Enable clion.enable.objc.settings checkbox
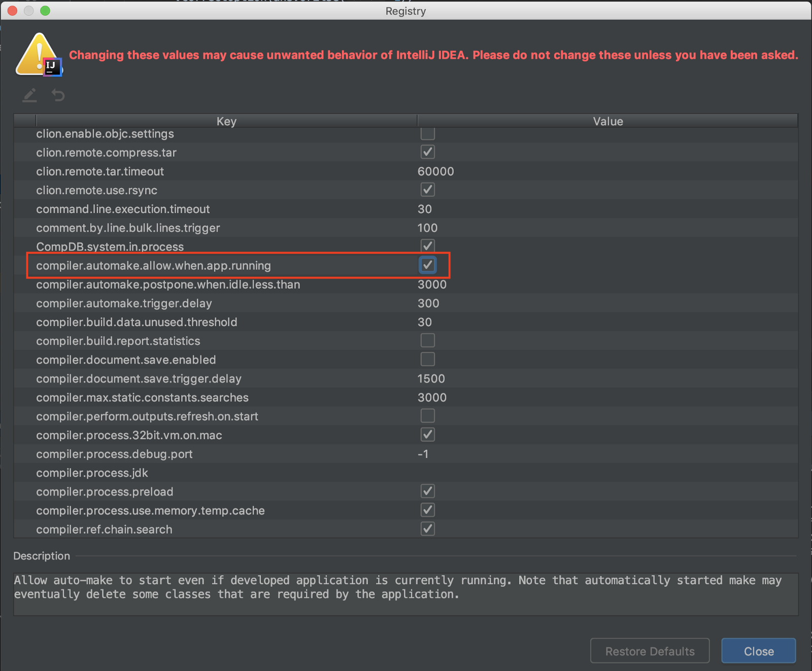Viewport: 812px width, 671px height. click(427, 133)
